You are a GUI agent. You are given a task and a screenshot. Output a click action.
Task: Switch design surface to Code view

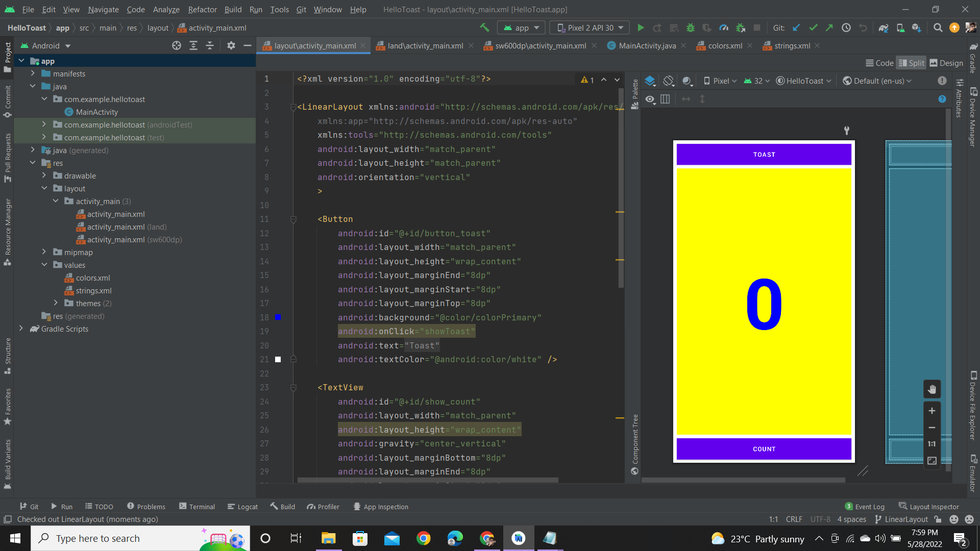(879, 62)
